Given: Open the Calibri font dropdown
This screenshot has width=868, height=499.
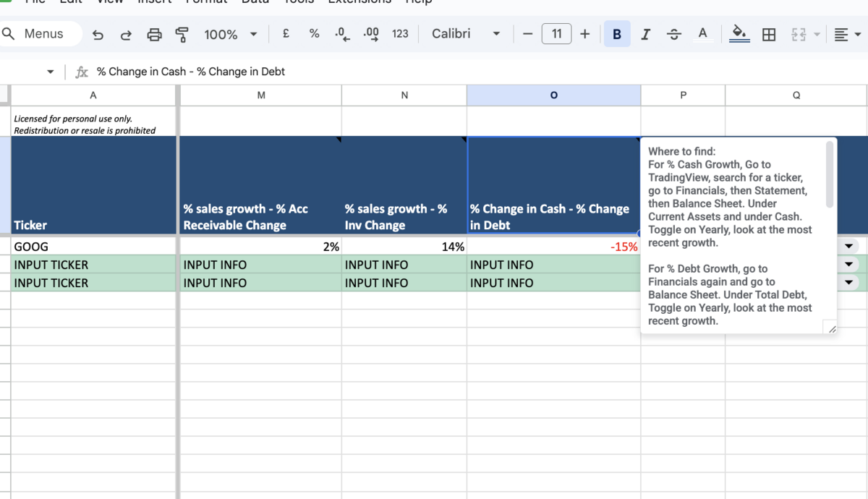Looking at the screenshot, I should [x=497, y=34].
